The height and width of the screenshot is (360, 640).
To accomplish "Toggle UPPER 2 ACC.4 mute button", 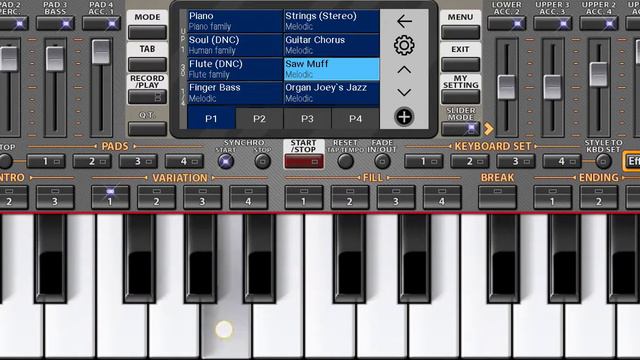I will 599,24.
